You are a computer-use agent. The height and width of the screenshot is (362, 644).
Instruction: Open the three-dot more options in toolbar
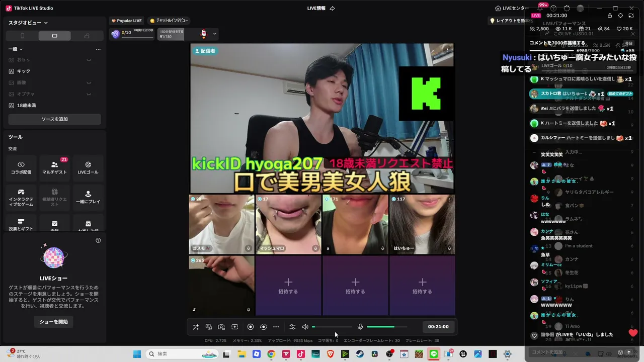276,327
